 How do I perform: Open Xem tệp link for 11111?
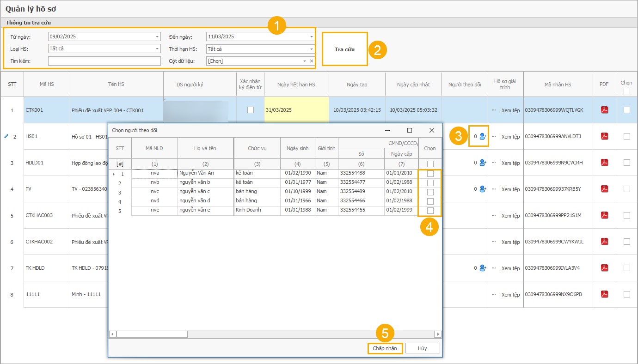(x=511, y=295)
